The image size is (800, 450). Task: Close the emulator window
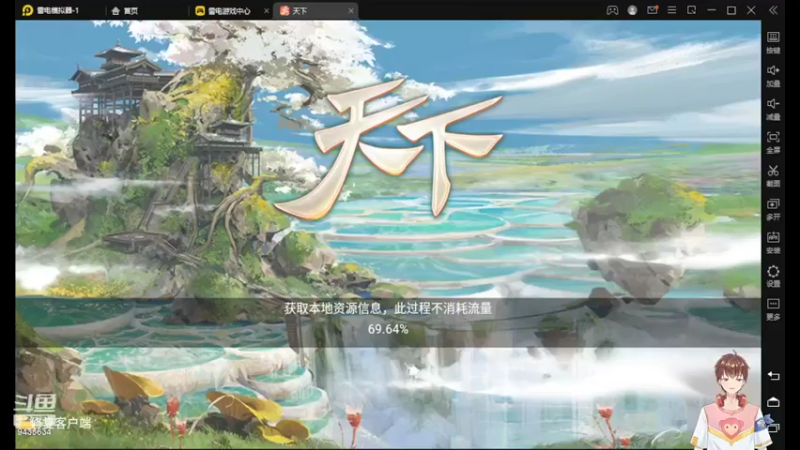(x=751, y=10)
